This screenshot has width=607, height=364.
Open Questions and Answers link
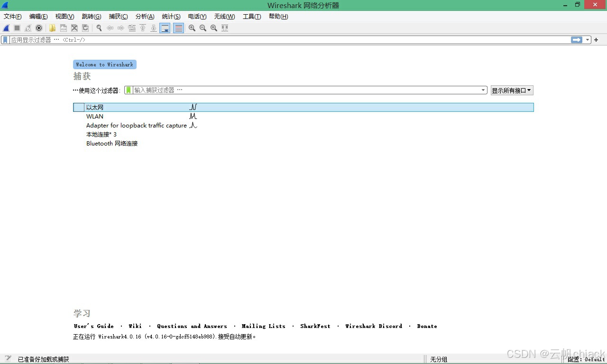click(x=192, y=326)
